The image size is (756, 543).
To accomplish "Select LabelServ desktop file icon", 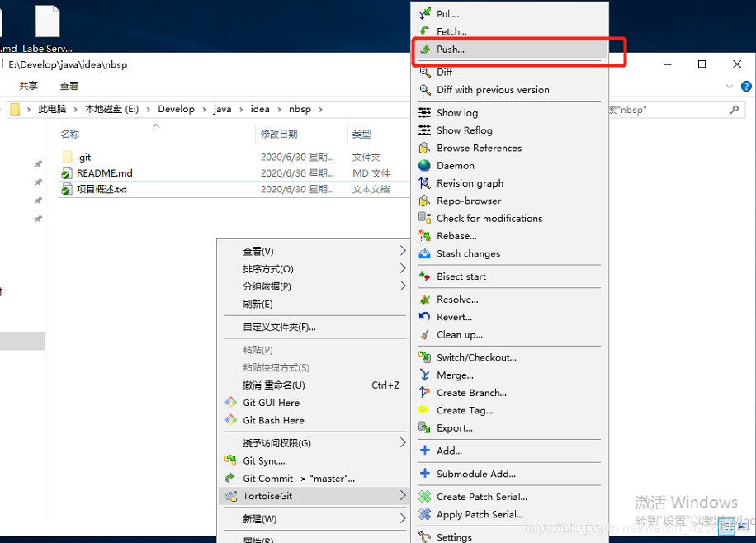I will click(x=47, y=28).
